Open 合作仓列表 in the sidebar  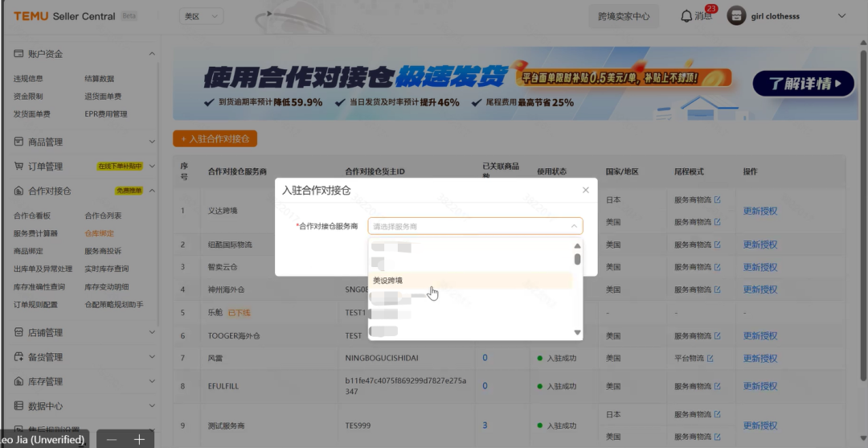pyautogui.click(x=103, y=216)
